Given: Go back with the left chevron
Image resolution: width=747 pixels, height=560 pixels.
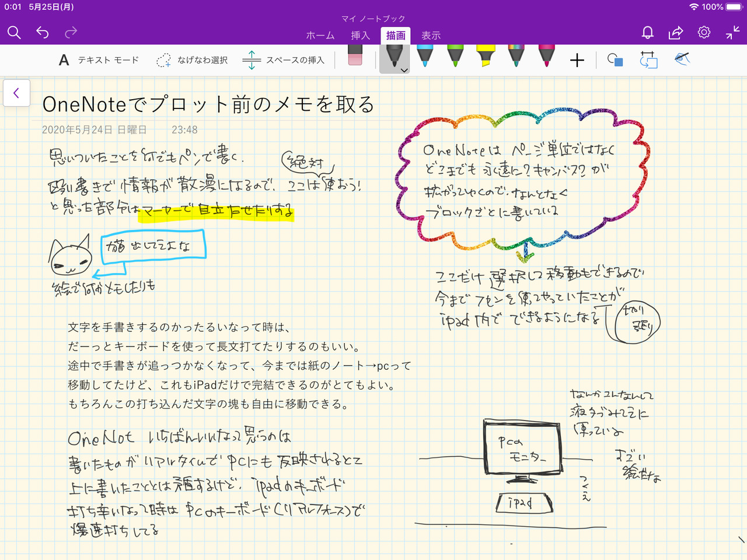Looking at the screenshot, I should pyautogui.click(x=16, y=93).
